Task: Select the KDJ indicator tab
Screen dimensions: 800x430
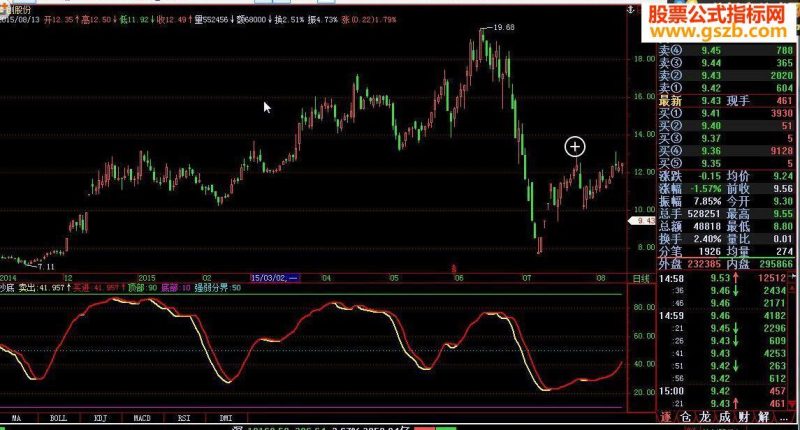Action: click(x=101, y=418)
